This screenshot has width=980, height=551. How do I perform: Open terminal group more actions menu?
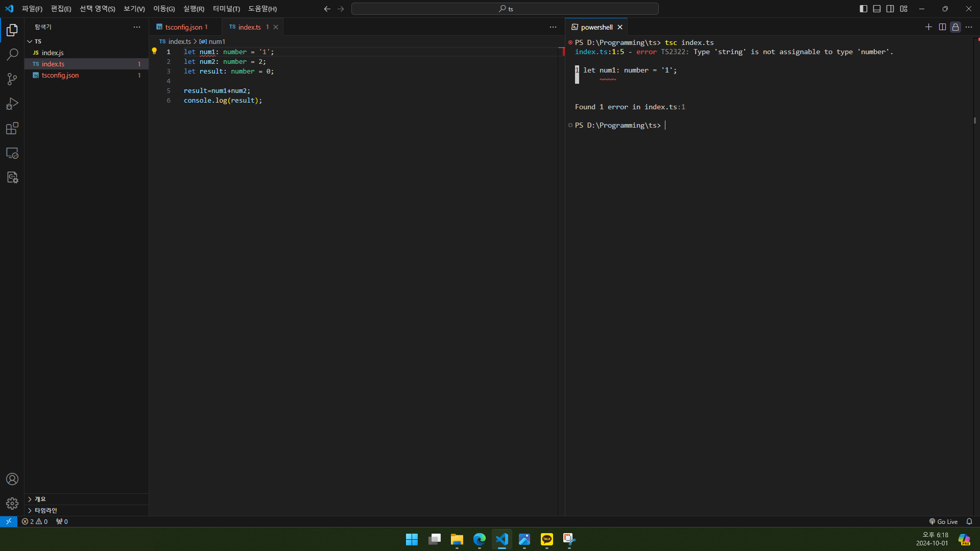[x=969, y=27]
